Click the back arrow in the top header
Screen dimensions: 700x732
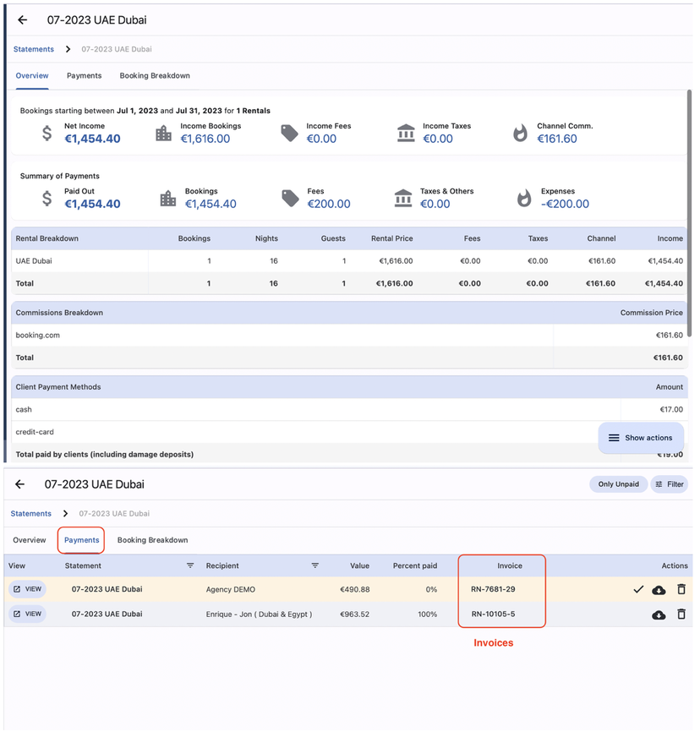pyautogui.click(x=23, y=20)
